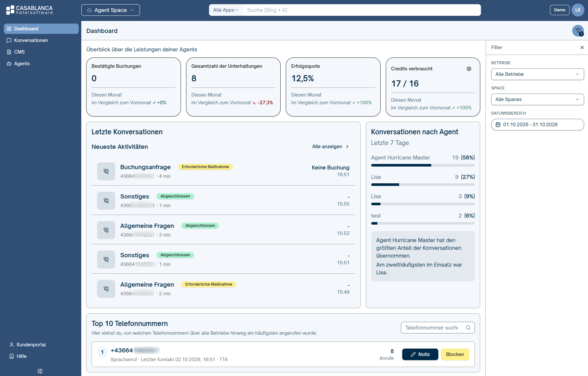
Task: Close the Filter panel
Action: [x=582, y=47]
